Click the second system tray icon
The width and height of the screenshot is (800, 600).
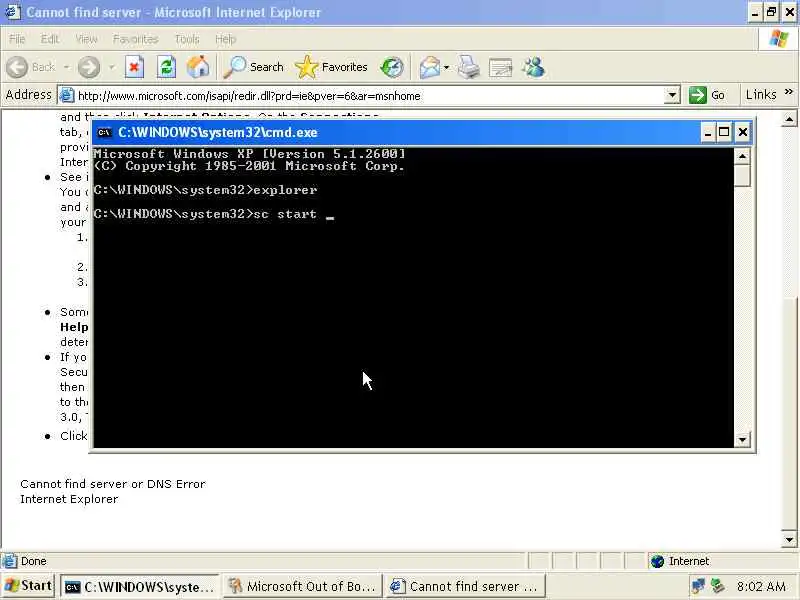pos(718,586)
